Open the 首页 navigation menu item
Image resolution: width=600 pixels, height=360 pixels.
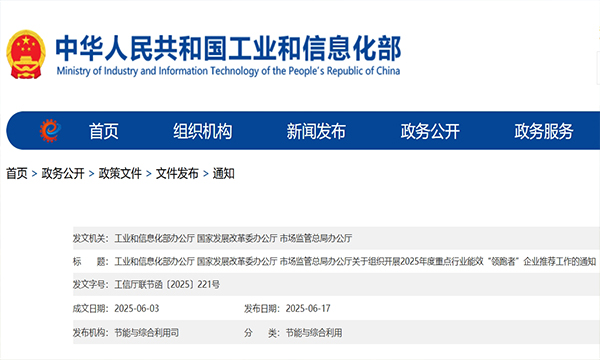pyautogui.click(x=104, y=131)
